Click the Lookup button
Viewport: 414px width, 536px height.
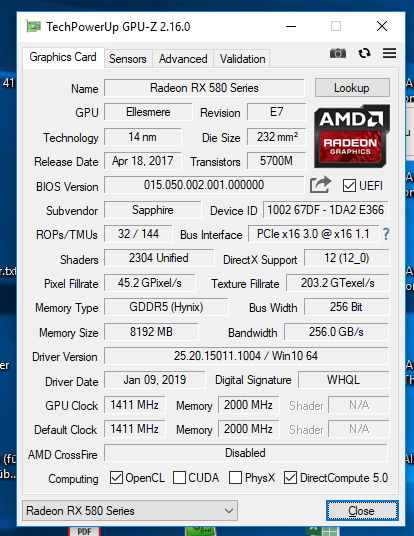coord(352,88)
